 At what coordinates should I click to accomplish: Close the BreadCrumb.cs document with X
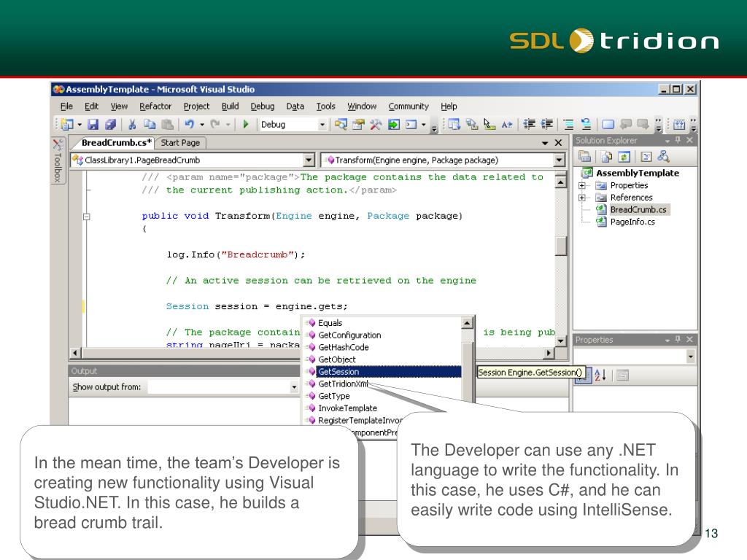click(558, 143)
